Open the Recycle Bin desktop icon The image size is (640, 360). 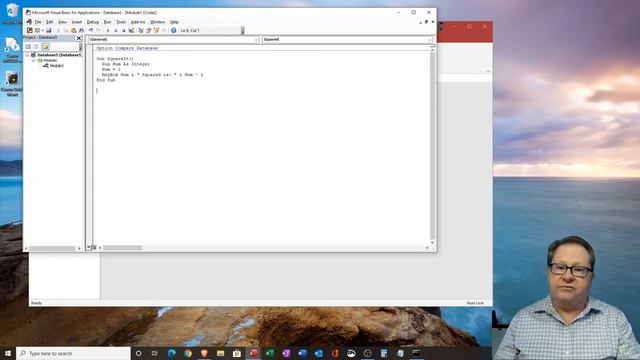(x=12, y=13)
